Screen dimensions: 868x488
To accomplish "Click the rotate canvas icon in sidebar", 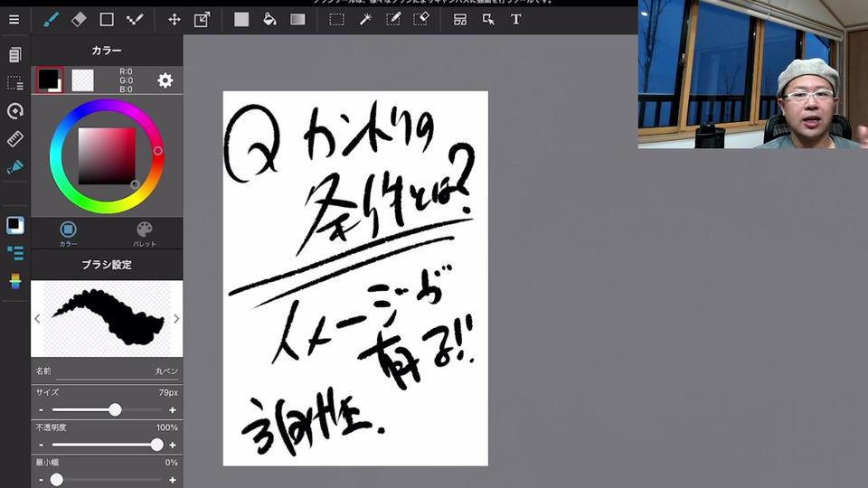I will [x=15, y=110].
